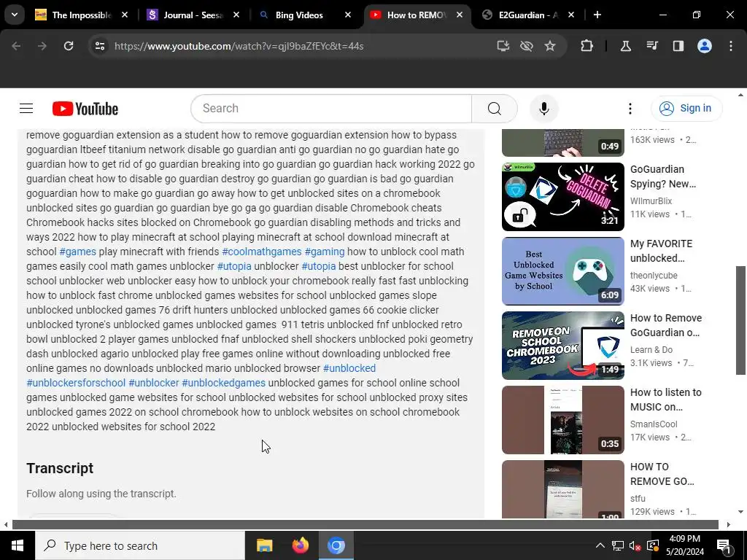Bookmark this page with star icon
Screen dimensions: 747x560
[x=550, y=46]
